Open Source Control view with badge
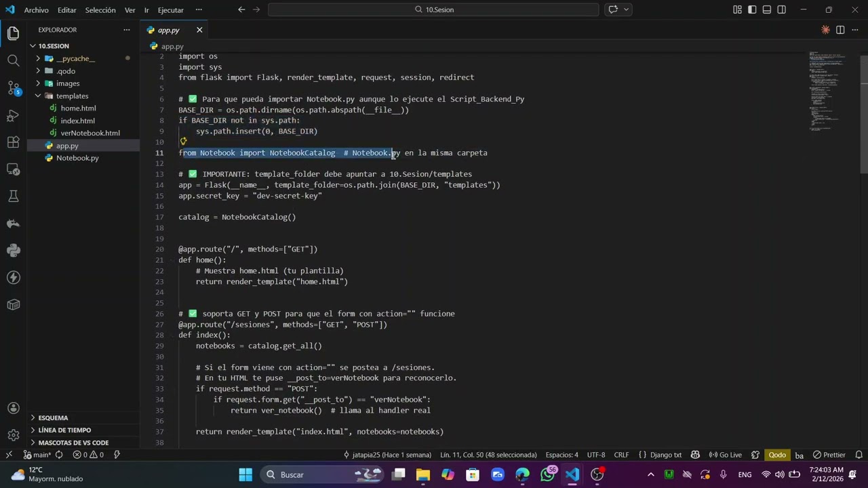The height and width of the screenshot is (488, 868). [x=13, y=87]
